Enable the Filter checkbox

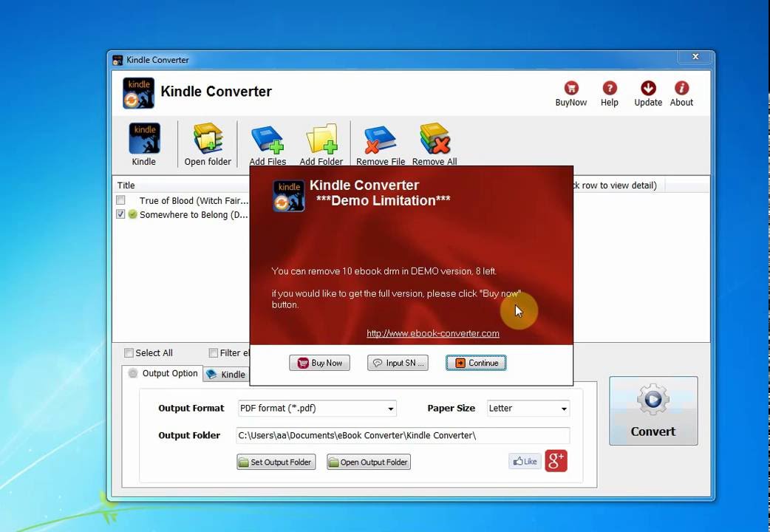click(213, 352)
